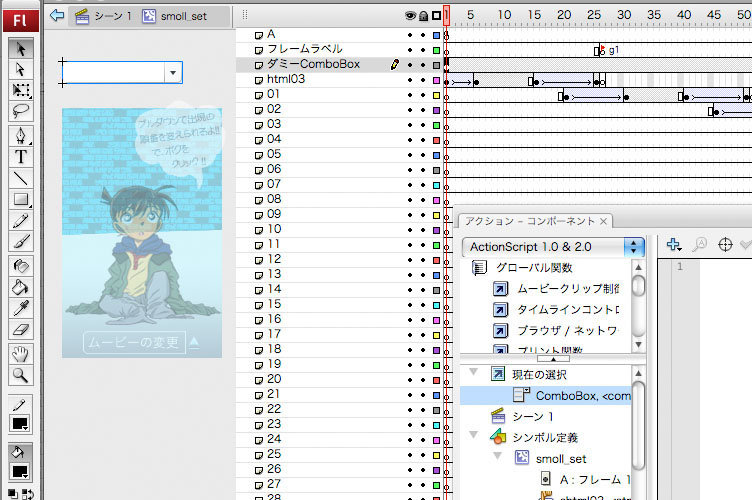
Task: Click the ComboBox text field on stage
Action: click(114, 73)
